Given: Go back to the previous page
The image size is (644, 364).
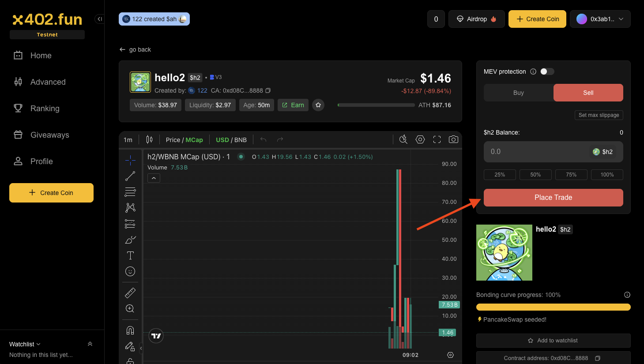Looking at the screenshot, I should [x=135, y=49].
